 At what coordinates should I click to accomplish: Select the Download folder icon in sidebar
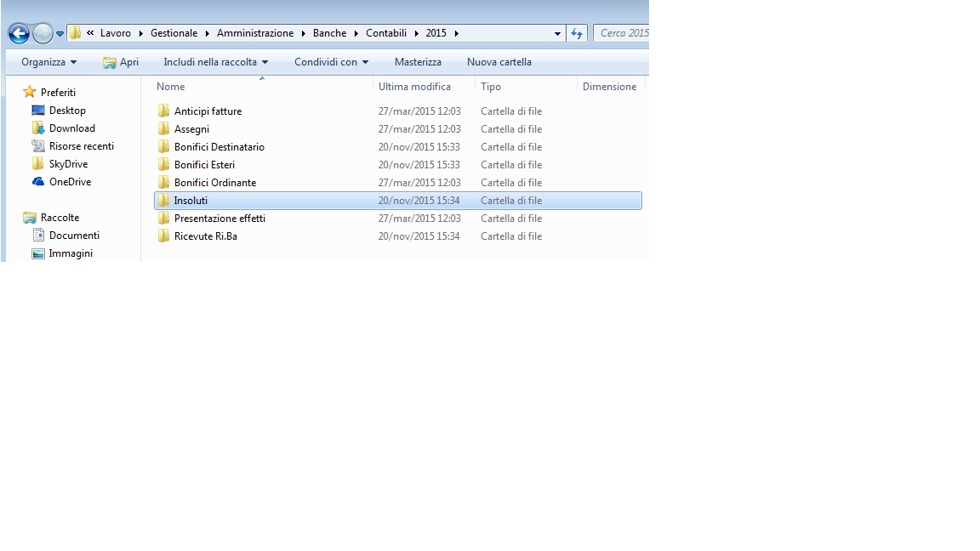(38, 128)
